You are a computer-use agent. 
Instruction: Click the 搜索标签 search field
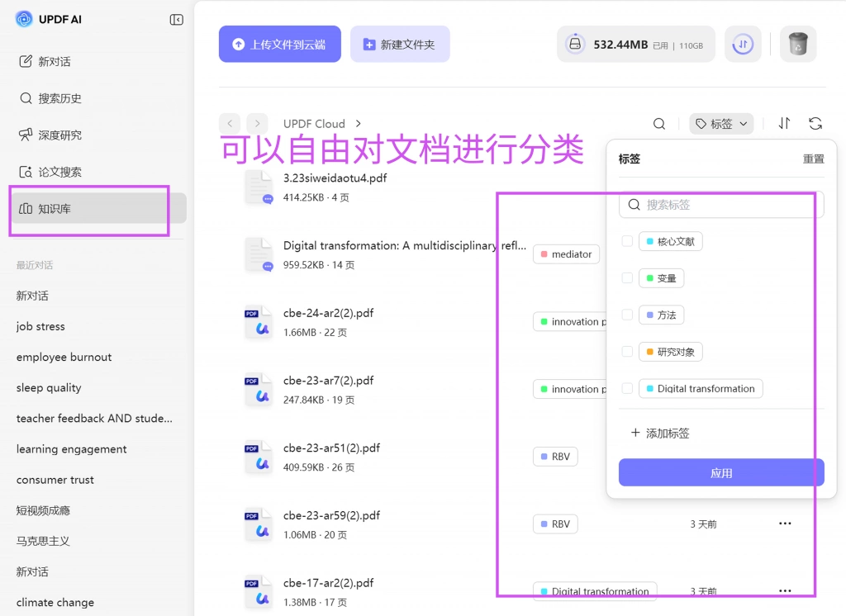point(721,205)
